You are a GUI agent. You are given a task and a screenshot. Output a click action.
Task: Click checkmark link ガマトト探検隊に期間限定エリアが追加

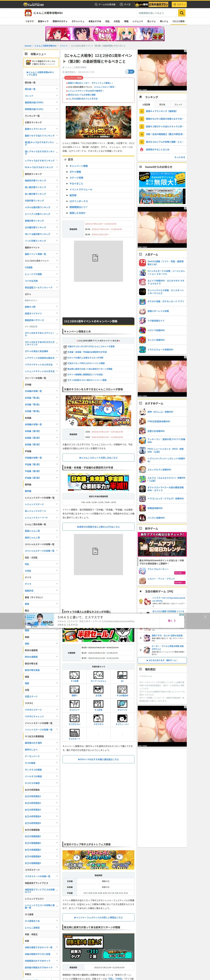[x=85, y=374]
